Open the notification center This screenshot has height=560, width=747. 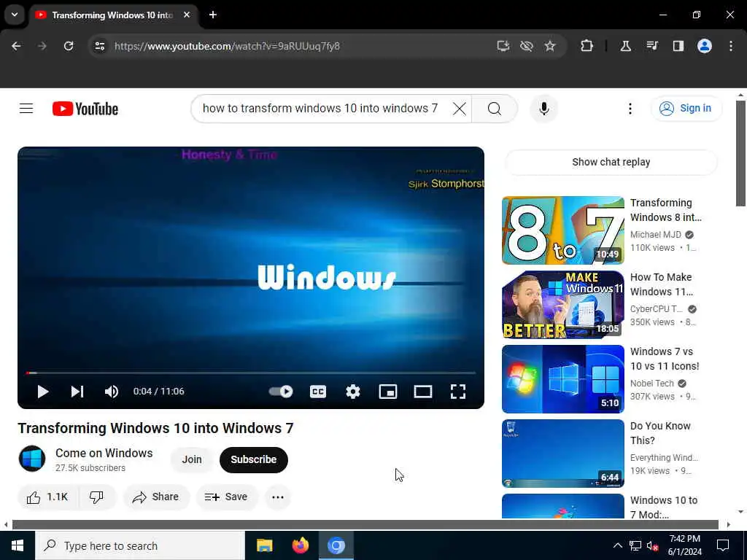723,545
